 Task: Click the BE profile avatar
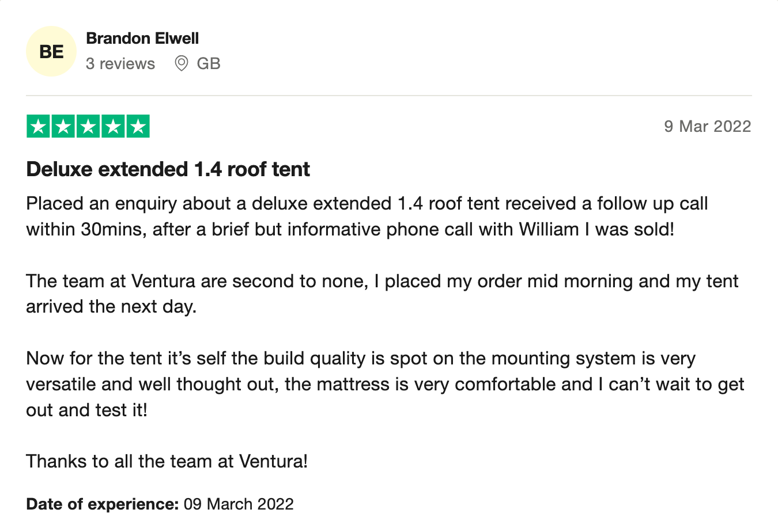[51, 51]
